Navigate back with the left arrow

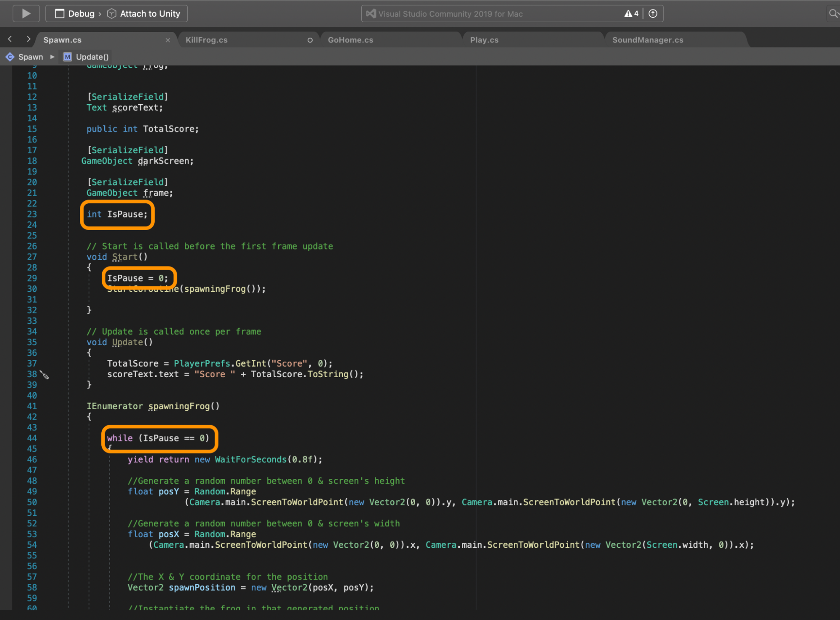point(10,39)
